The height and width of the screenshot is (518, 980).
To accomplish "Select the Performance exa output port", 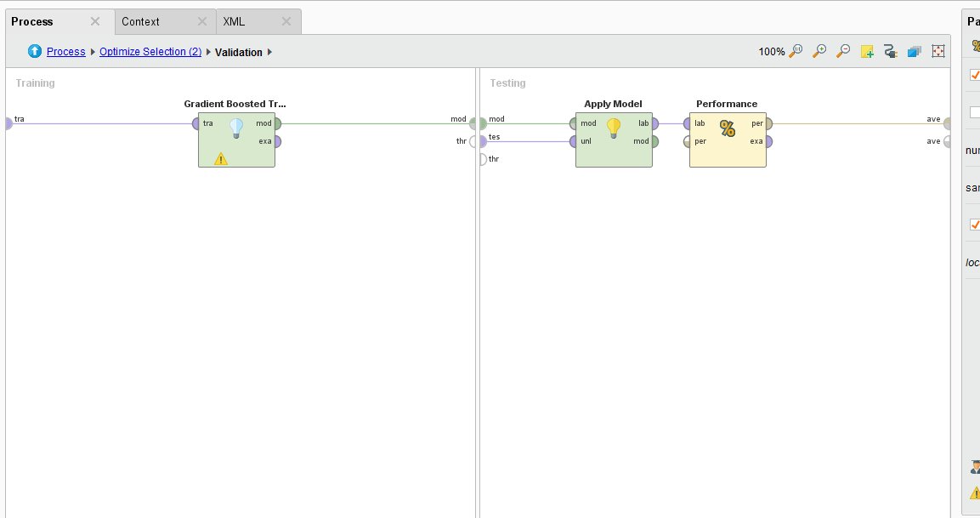I will tap(768, 141).
